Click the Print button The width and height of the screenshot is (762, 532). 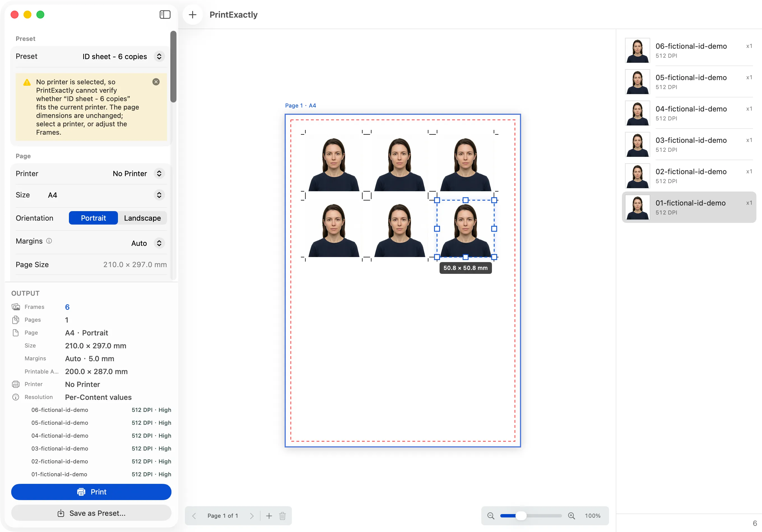[91, 492]
